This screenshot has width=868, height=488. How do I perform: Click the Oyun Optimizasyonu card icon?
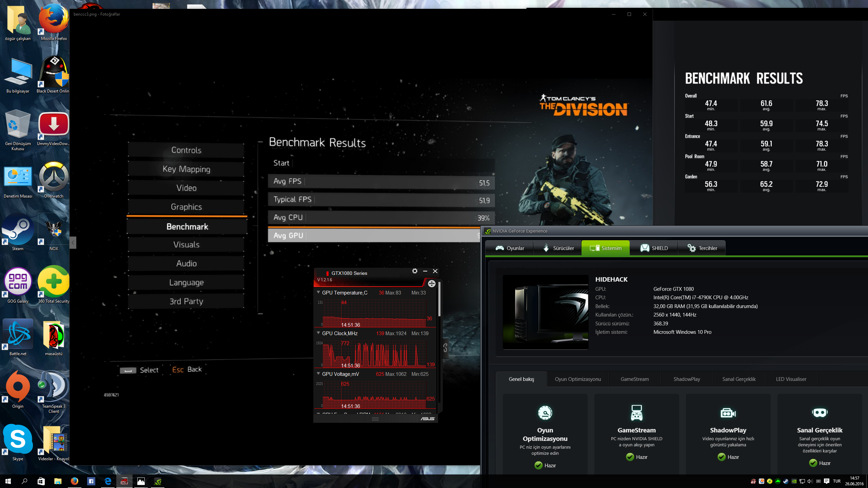(x=545, y=413)
